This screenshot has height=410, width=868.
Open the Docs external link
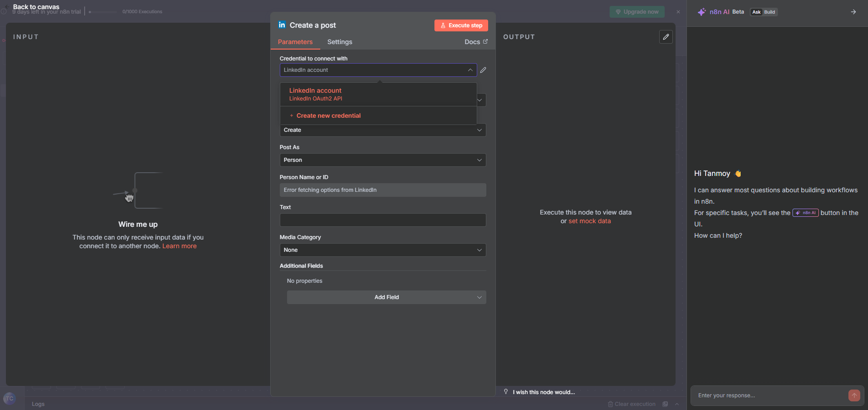[x=476, y=42]
